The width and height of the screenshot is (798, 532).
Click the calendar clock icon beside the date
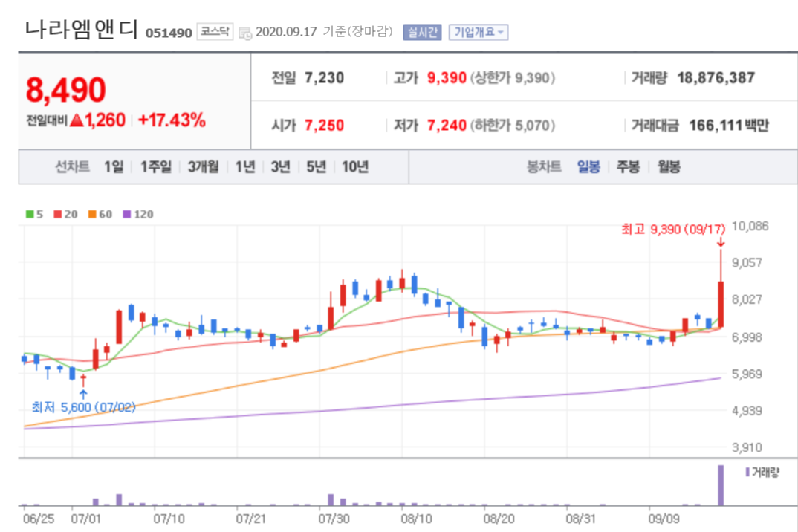(x=245, y=33)
